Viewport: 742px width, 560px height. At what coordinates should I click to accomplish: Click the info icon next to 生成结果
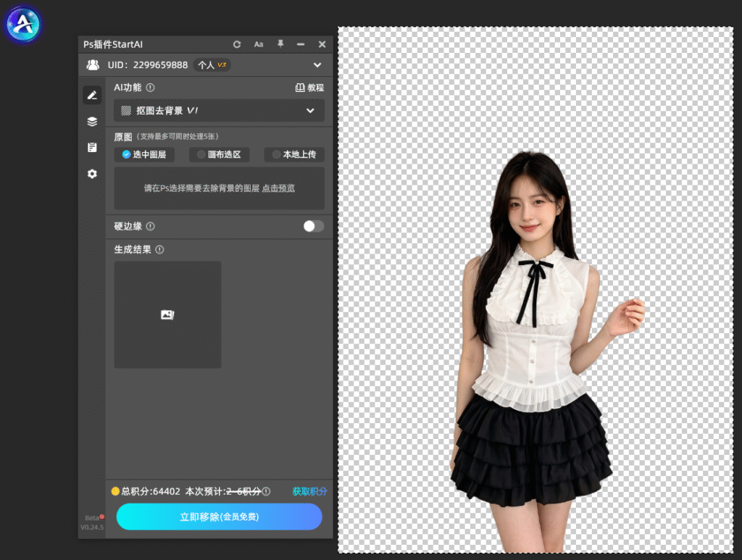160,250
